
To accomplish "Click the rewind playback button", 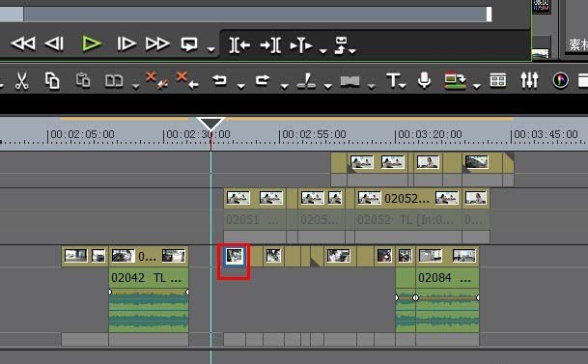I will 23,43.
